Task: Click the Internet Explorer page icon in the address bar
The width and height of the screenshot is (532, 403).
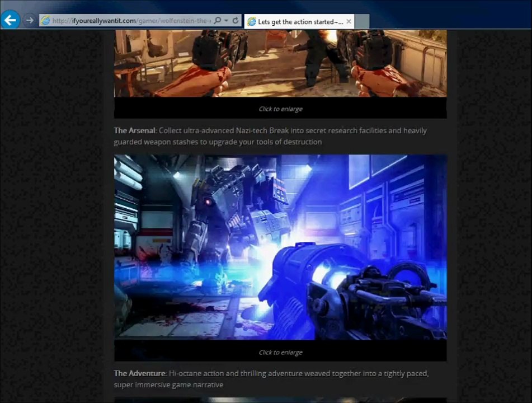Action: pos(45,21)
